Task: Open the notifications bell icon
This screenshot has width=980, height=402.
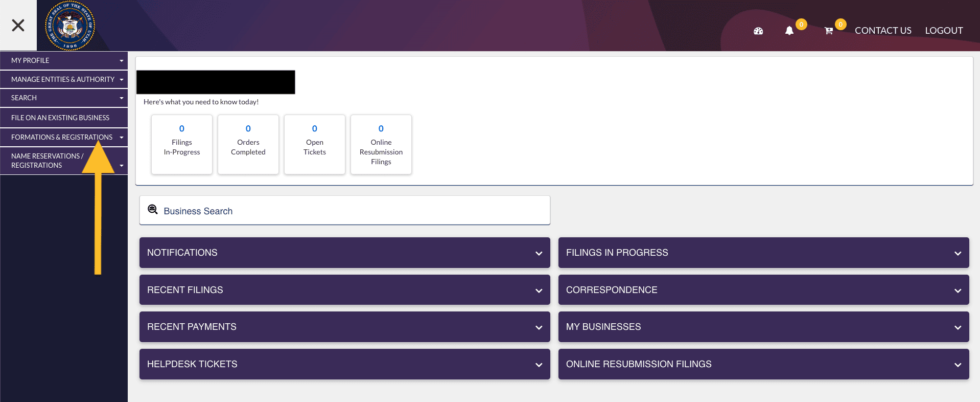Action: pos(789,31)
